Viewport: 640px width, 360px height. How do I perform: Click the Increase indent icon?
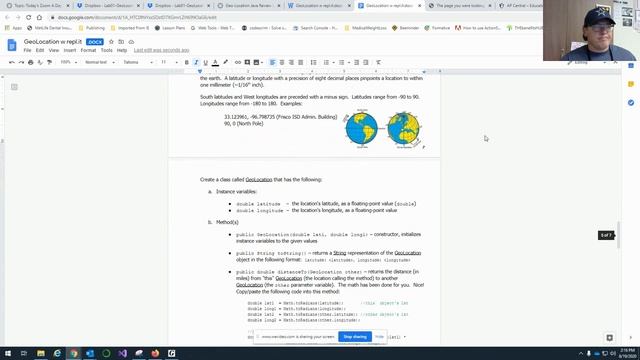pos(366,62)
